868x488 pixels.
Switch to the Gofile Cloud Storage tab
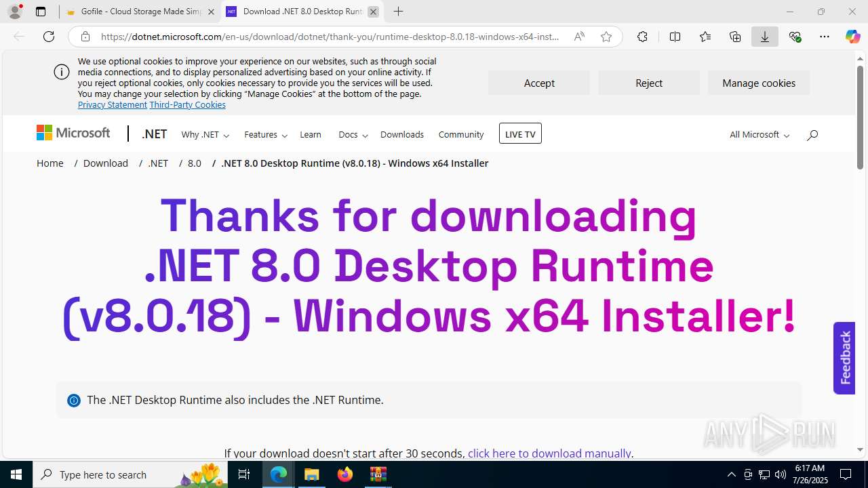click(x=141, y=12)
